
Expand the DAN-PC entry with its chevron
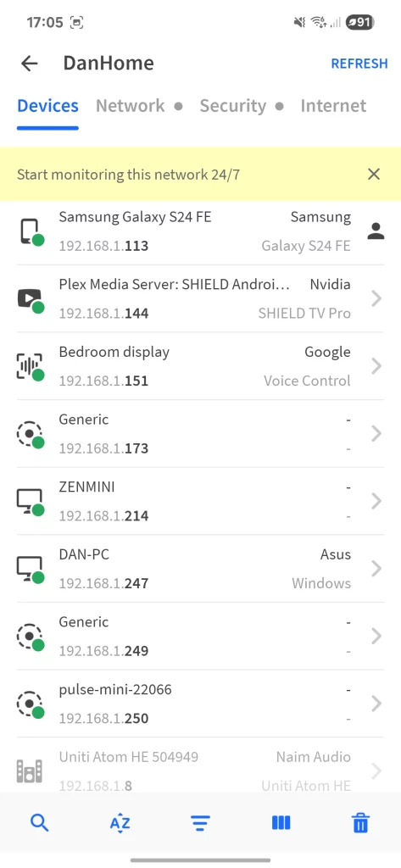tap(376, 569)
